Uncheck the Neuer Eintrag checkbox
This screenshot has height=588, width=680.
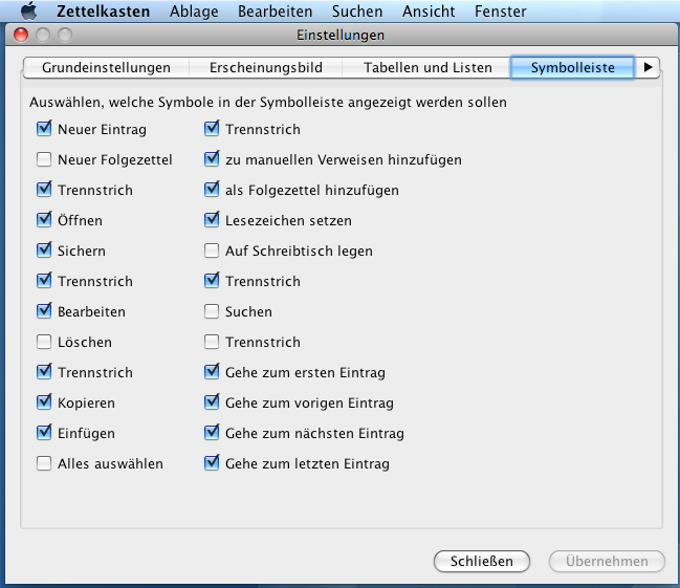pyautogui.click(x=44, y=129)
